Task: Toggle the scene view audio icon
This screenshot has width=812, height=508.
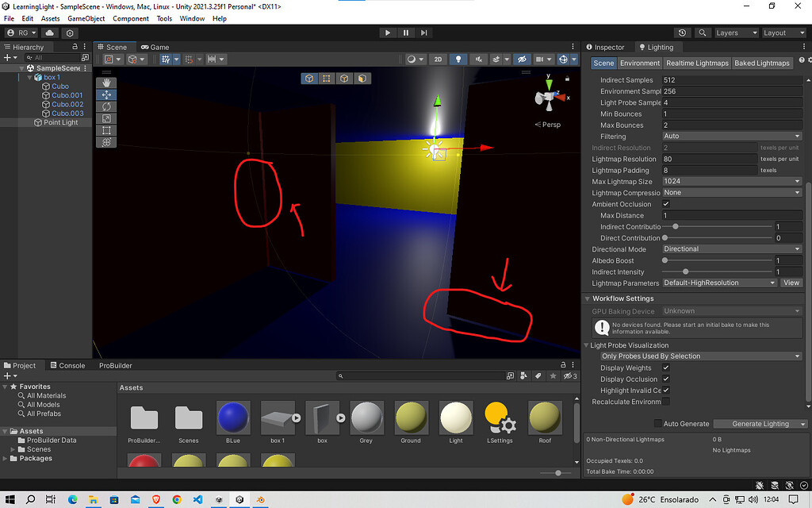Action: (x=481, y=60)
